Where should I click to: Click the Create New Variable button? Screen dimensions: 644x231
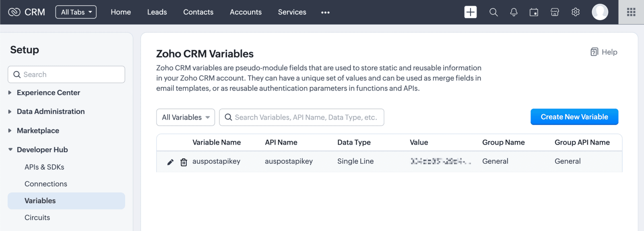pyautogui.click(x=574, y=117)
